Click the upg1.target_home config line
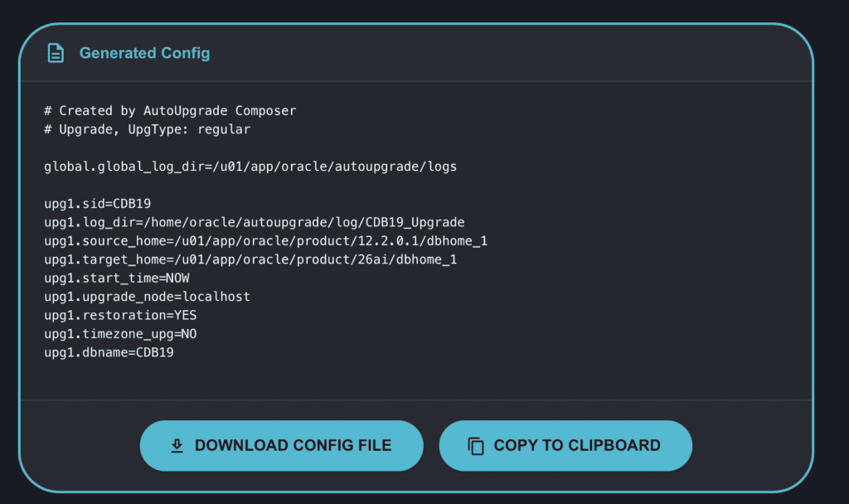This screenshot has height=504, width=849. click(x=250, y=259)
